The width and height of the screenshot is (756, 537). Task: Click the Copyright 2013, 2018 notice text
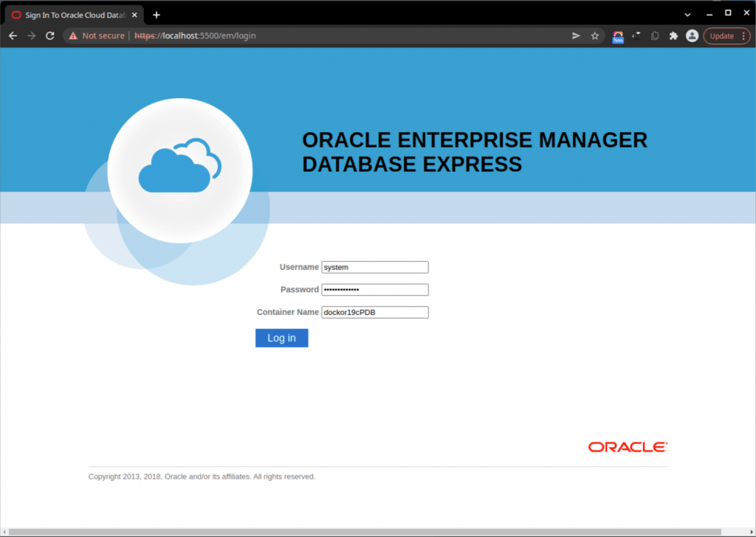(202, 477)
